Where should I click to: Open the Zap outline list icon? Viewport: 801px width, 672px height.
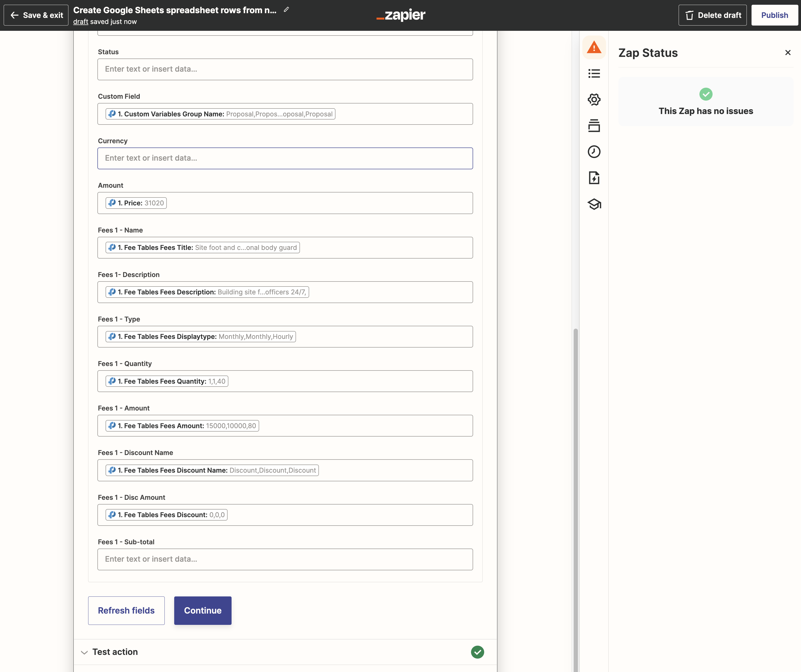(594, 73)
